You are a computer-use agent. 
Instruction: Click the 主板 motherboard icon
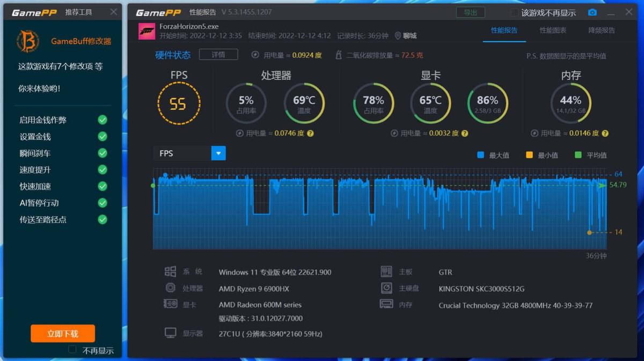pyautogui.click(x=387, y=272)
